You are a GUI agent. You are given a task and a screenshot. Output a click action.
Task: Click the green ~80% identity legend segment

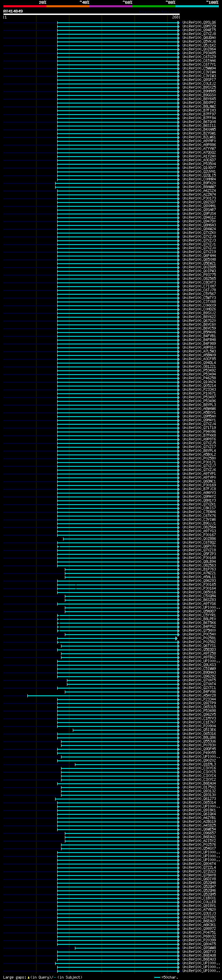coord(154,6)
